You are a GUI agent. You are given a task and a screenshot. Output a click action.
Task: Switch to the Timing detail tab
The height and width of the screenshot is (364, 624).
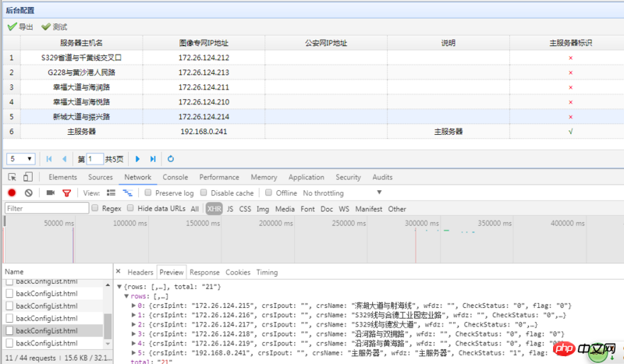coord(267,272)
